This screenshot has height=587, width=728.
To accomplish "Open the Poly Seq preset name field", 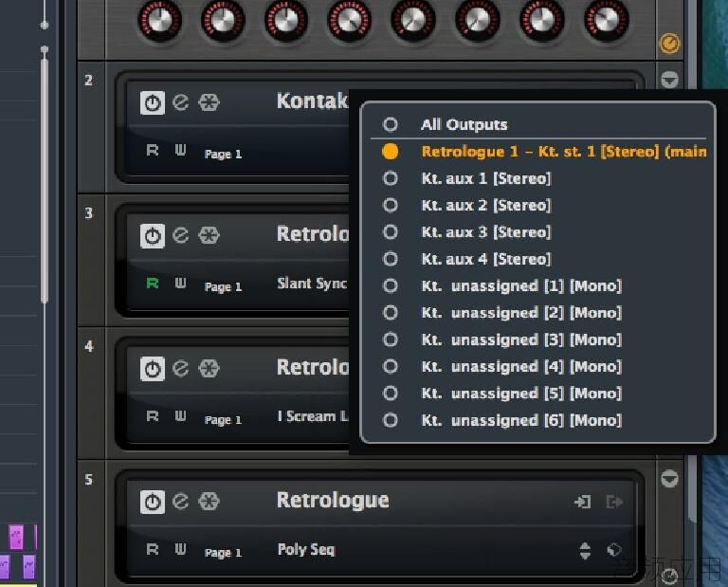I will tap(306, 549).
